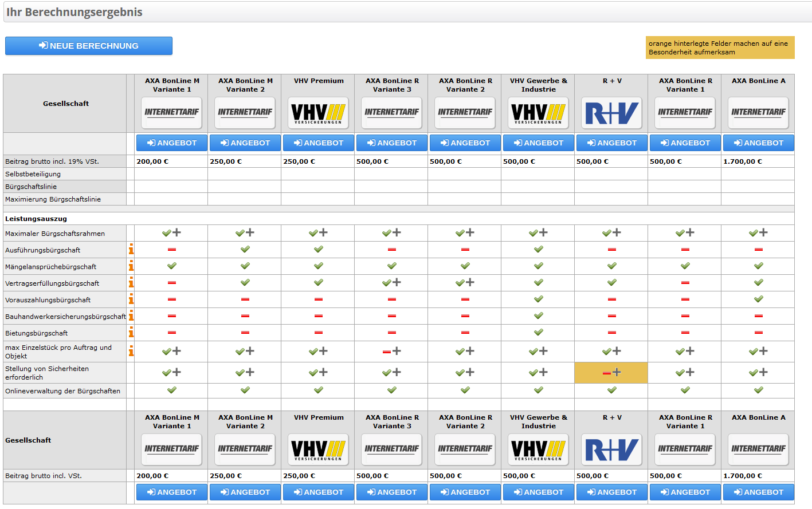Screen dimensions: 812x509
Task: Click checkmark for Mängelansprüchebürgschaft under AXA BonLine R Variante 1
Action: click(x=685, y=266)
